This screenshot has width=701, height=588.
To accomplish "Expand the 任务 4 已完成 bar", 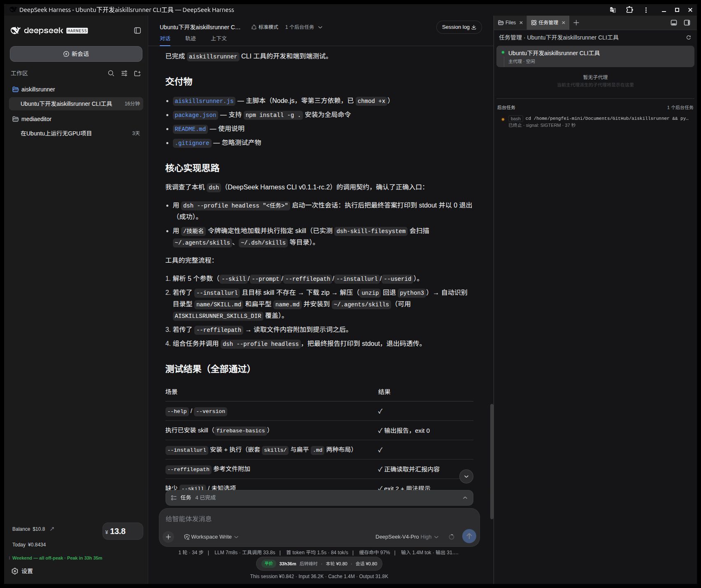I will point(319,498).
